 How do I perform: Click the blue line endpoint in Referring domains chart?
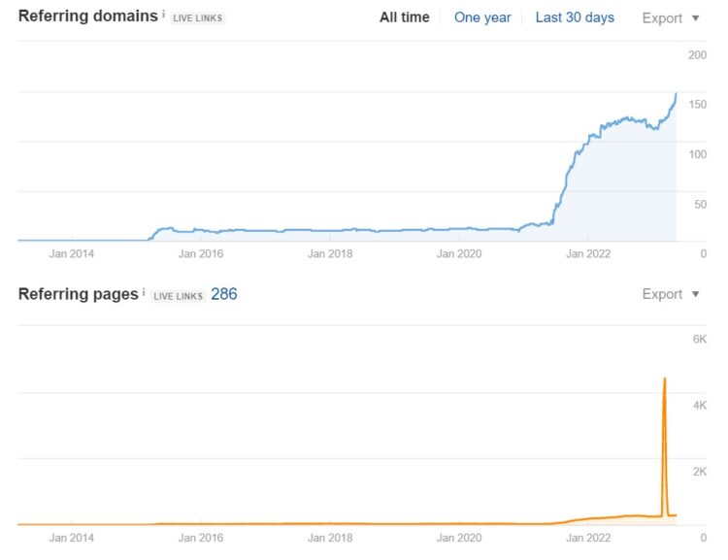(x=676, y=94)
